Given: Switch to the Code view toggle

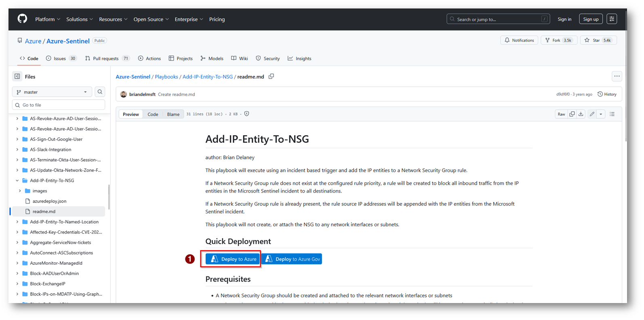Looking at the screenshot, I should click(x=153, y=114).
